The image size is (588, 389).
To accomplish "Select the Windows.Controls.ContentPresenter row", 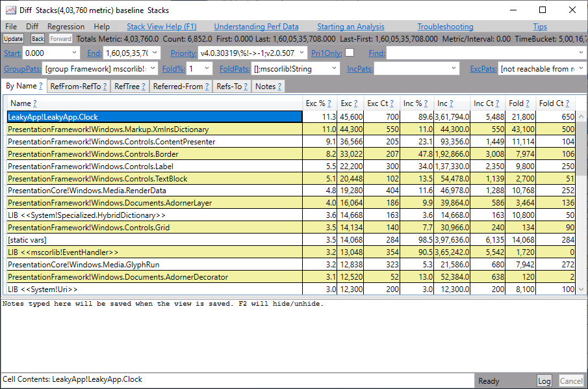I will 291,142.
